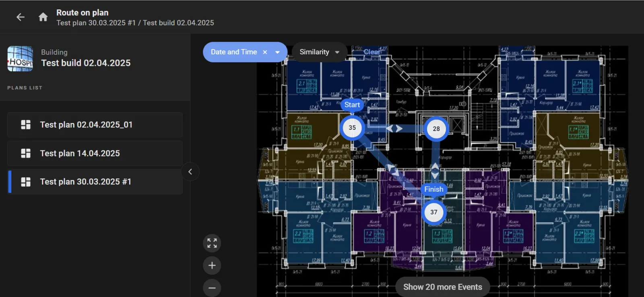The width and height of the screenshot is (644, 297).
Task: Collapse the plans list sidebar
Action: pyautogui.click(x=190, y=172)
